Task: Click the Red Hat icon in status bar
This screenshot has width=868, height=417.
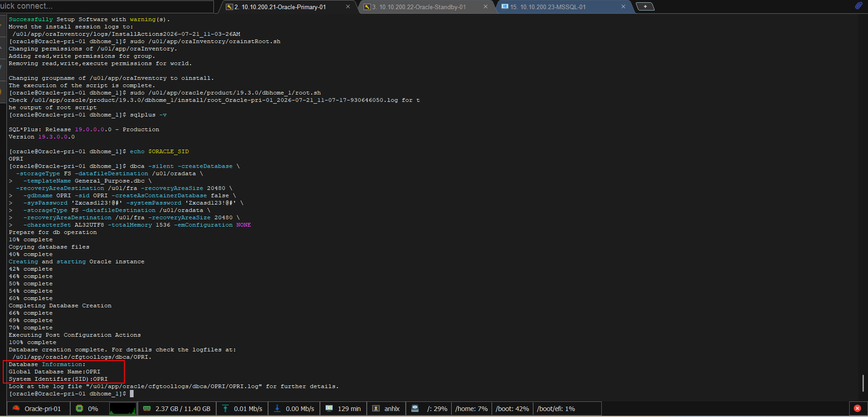Action: click(x=16, y=408)
